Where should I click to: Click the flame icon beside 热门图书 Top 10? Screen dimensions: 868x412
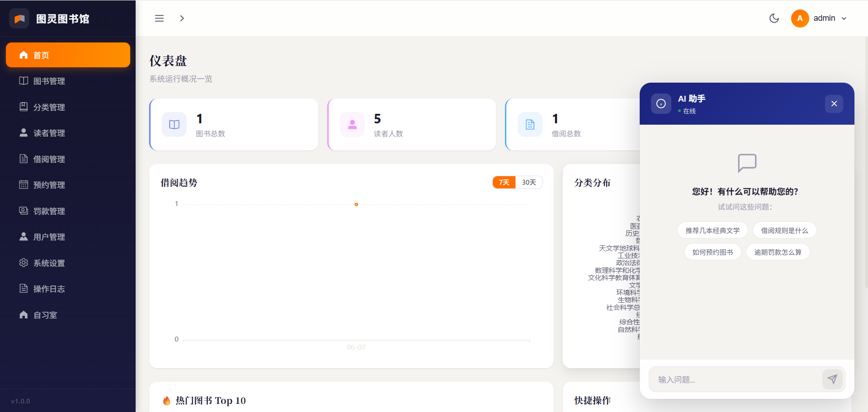coord(166,401)
